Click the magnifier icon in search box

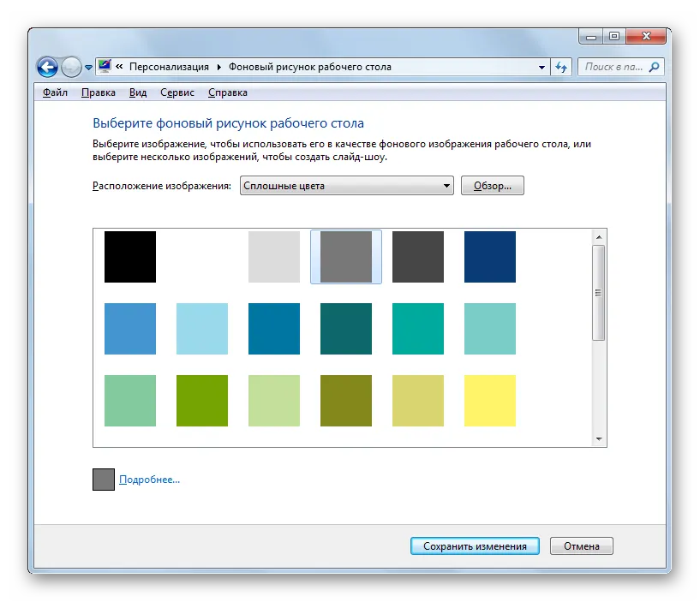(x=654, y=67)
